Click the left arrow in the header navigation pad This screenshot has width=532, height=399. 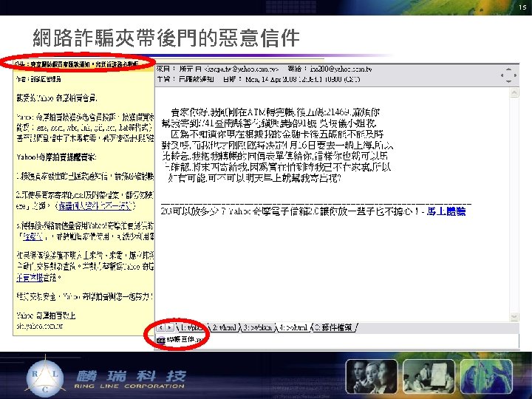[502, 75]
